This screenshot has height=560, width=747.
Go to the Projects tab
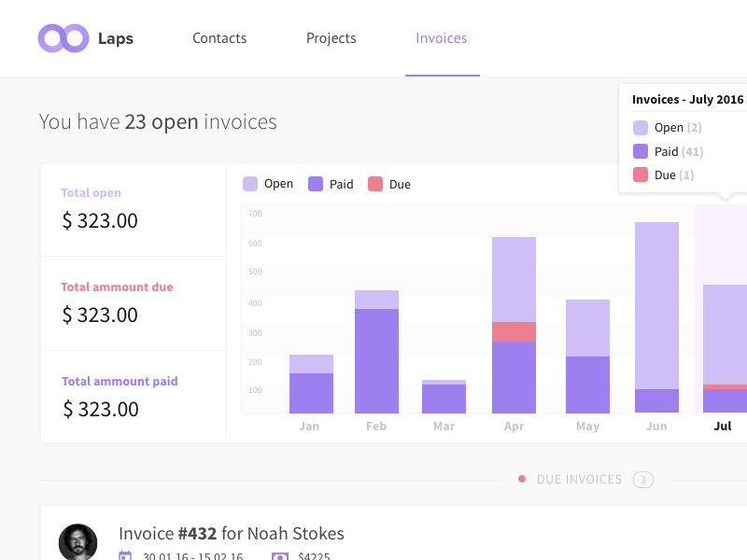(331, 38)
